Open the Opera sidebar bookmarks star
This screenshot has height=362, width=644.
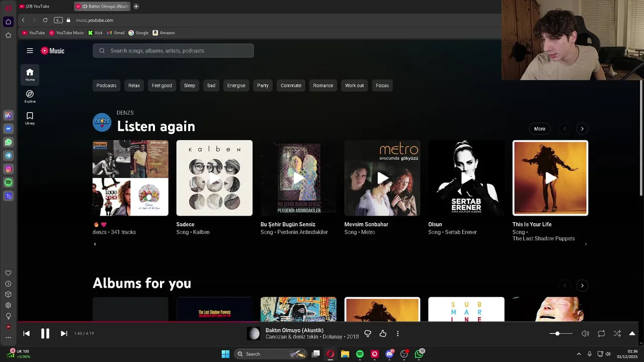pos(8,35)
